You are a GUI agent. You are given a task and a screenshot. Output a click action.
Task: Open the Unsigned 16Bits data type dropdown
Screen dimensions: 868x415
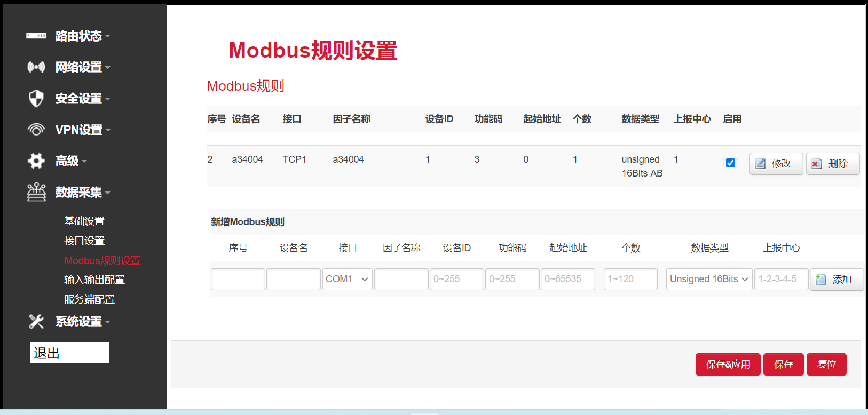click(709, 279)
